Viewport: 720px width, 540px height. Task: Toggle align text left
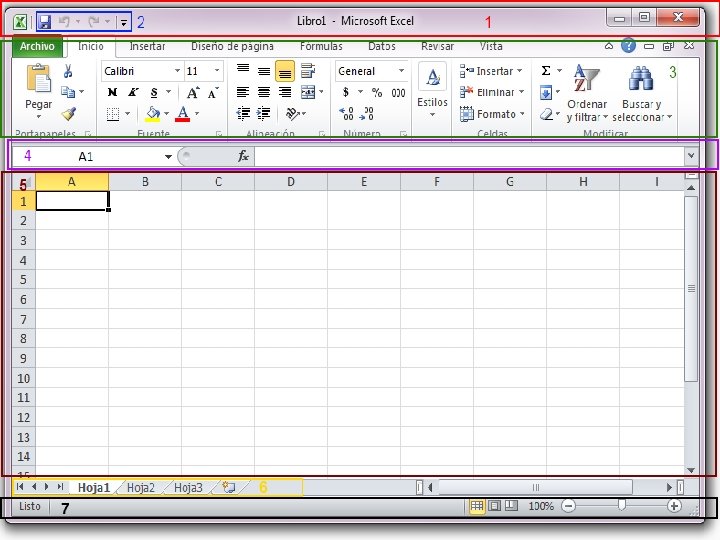click(x=243, y=92)
